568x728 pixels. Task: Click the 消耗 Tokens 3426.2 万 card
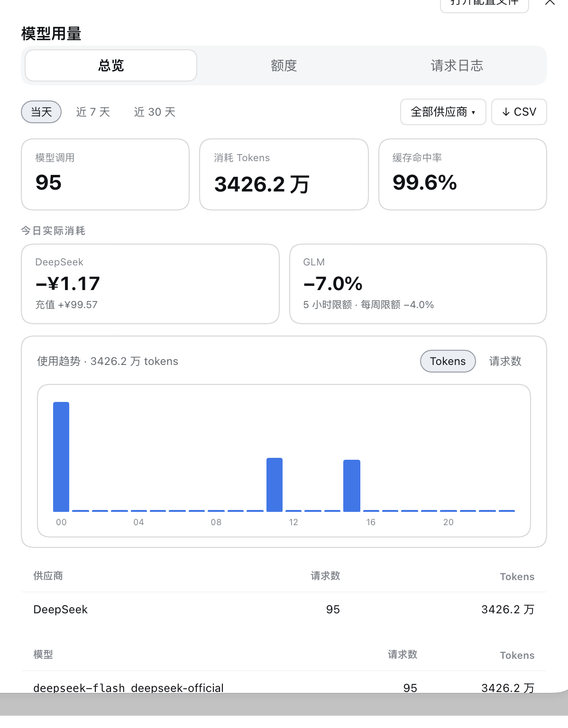pyautogui.click(x=284, y=174)
